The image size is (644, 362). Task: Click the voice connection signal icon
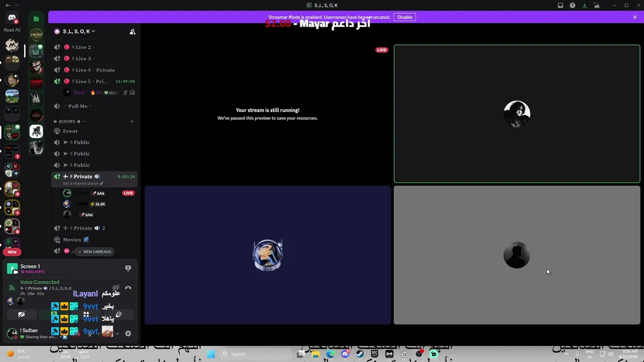point(12,288)
